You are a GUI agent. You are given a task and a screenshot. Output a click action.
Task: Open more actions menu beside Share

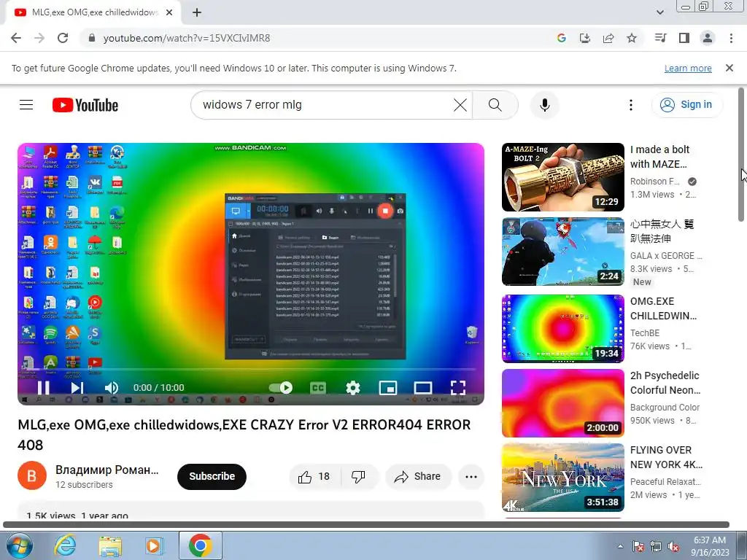click(x=471, y=477)
